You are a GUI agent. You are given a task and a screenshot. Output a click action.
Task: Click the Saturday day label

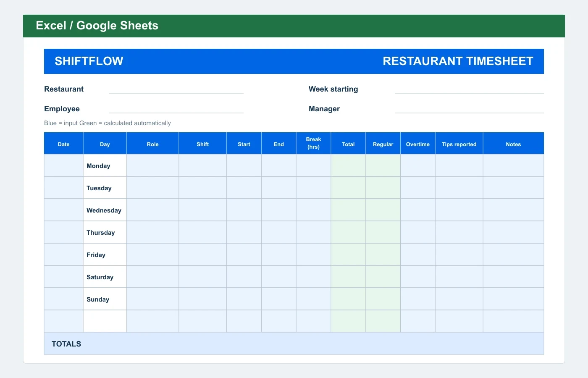pos(100,277)
